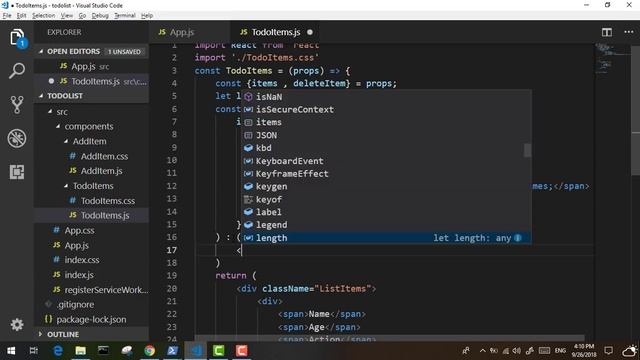Choose the isNaN suggestion

386,97
